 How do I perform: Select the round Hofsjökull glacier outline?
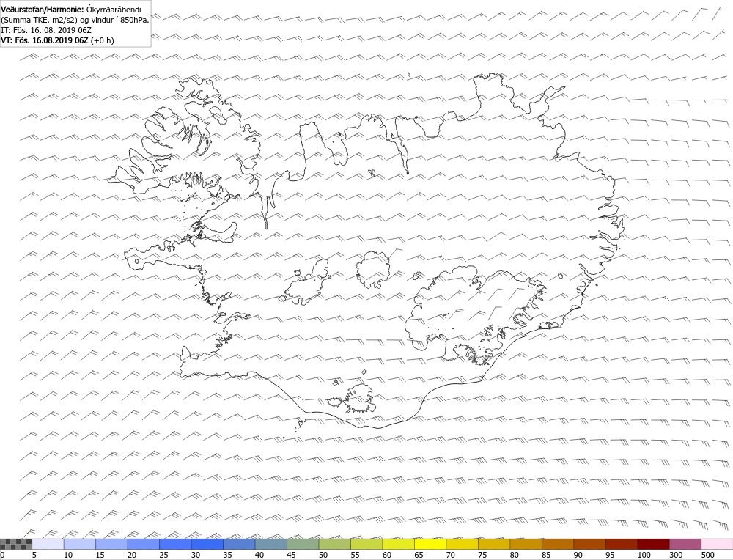point(373,269)
